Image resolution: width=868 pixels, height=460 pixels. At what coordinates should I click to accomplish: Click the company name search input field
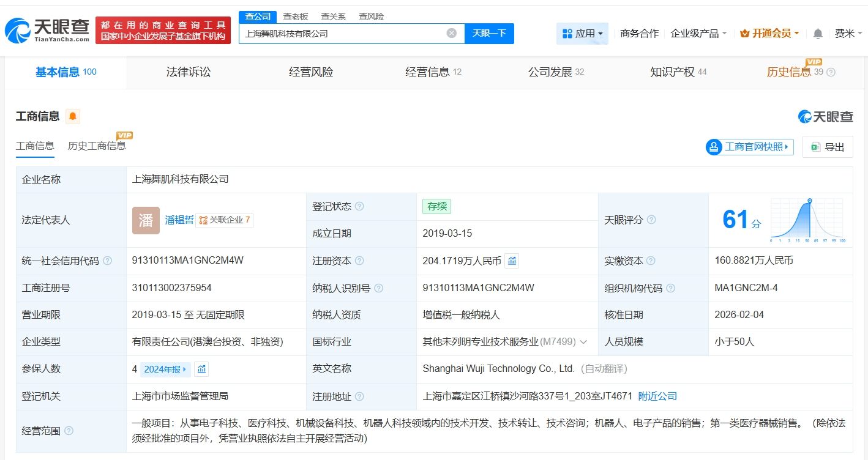coord(343,33)
